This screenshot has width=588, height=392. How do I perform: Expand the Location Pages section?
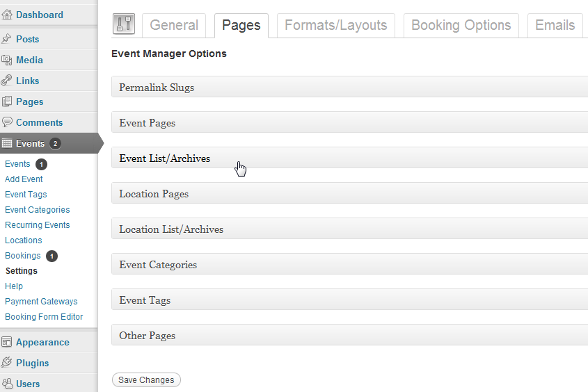click(x=349, y=193)
